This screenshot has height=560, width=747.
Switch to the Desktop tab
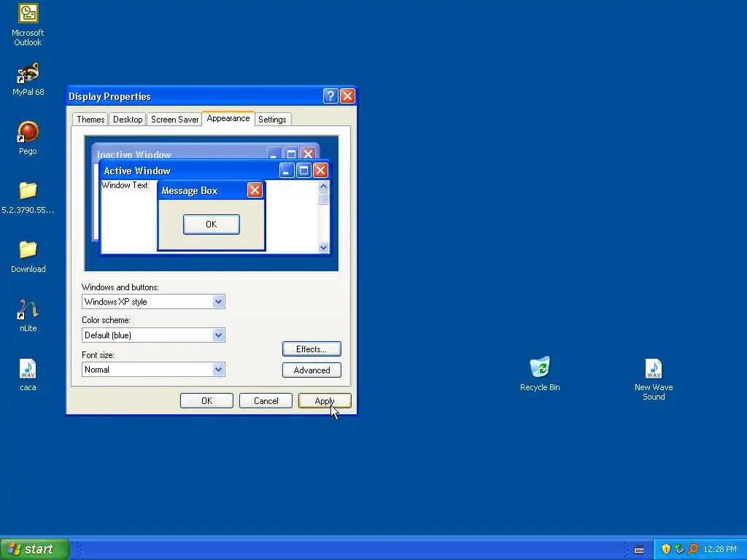point(127,120)
